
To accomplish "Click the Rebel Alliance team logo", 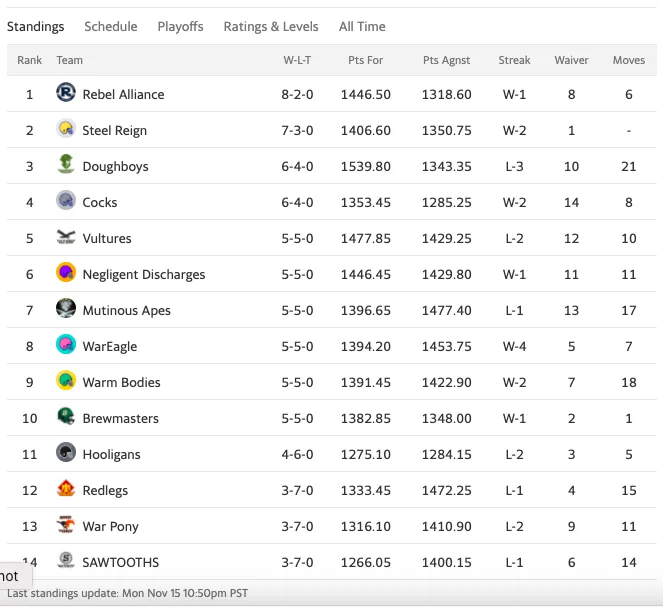I will click(x=66, y=92).
